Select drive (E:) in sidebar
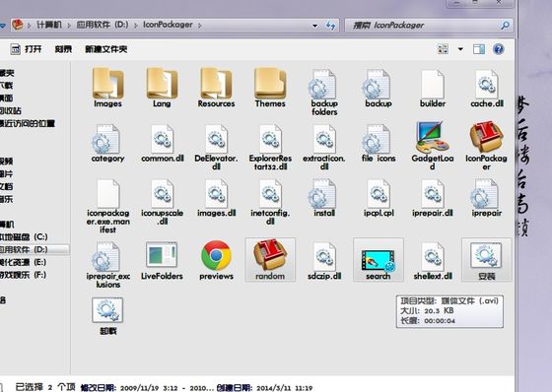This screenshot has width=552, height=392. 24,262
